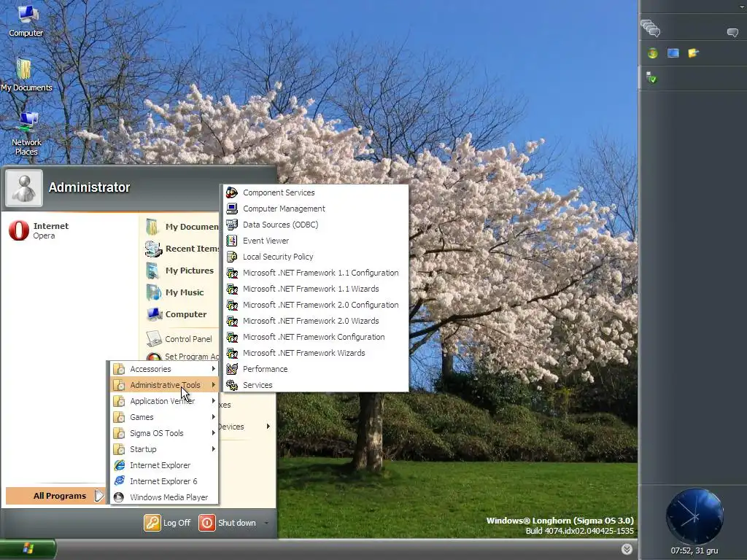Open the Shut down options arrow
The width and height of the screenshot is (747, 560).
click(x=266, y=523)
